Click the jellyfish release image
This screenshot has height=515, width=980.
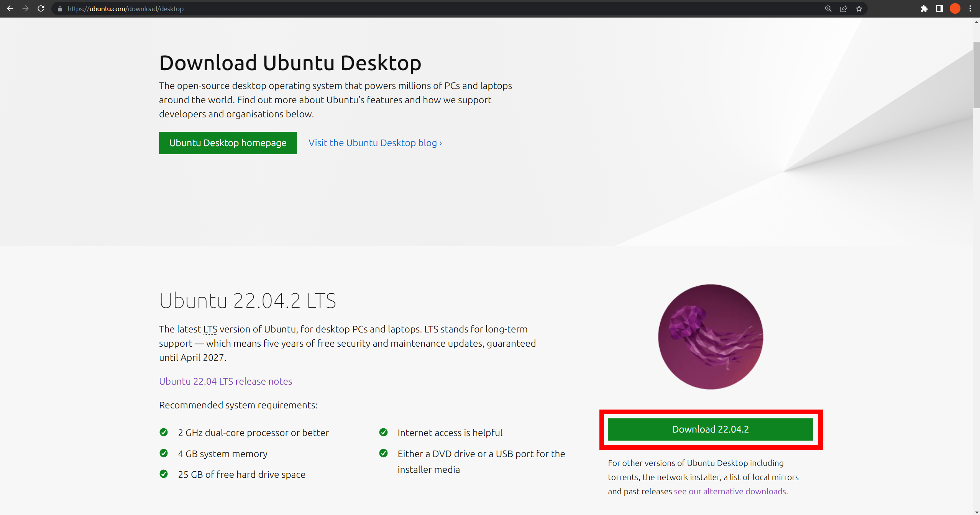[710, 337]
